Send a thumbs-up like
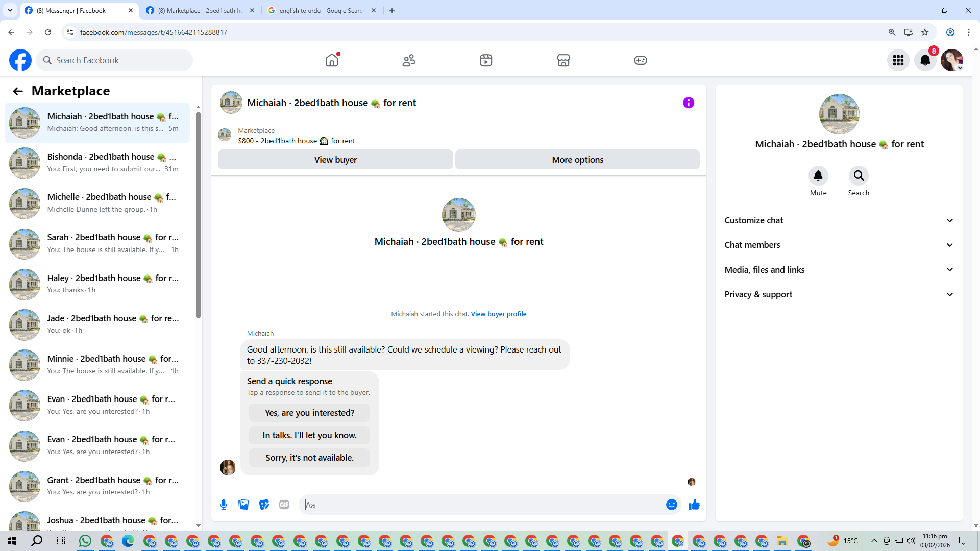The width and height of the screenshot is (980, 551). 694,505
